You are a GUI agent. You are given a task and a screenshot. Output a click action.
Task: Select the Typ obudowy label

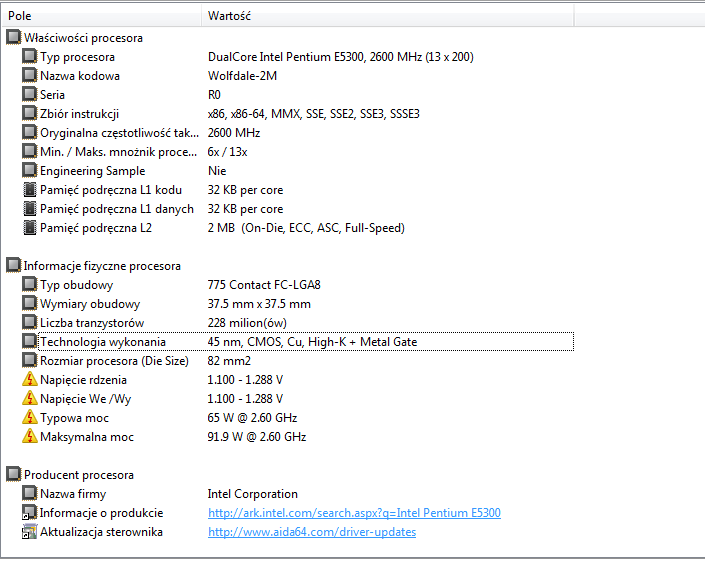[76, 285]
